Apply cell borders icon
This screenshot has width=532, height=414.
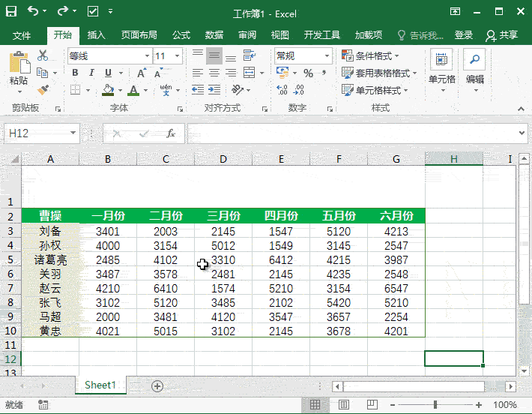[76, 90]
